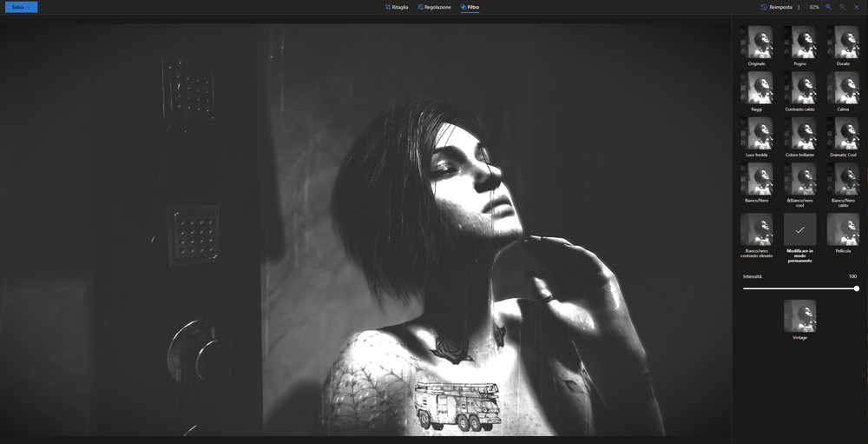The image size is (868, 444).
Task: Choose the Bianco/nero contrasto elevato filter
Action: point(756,229)
